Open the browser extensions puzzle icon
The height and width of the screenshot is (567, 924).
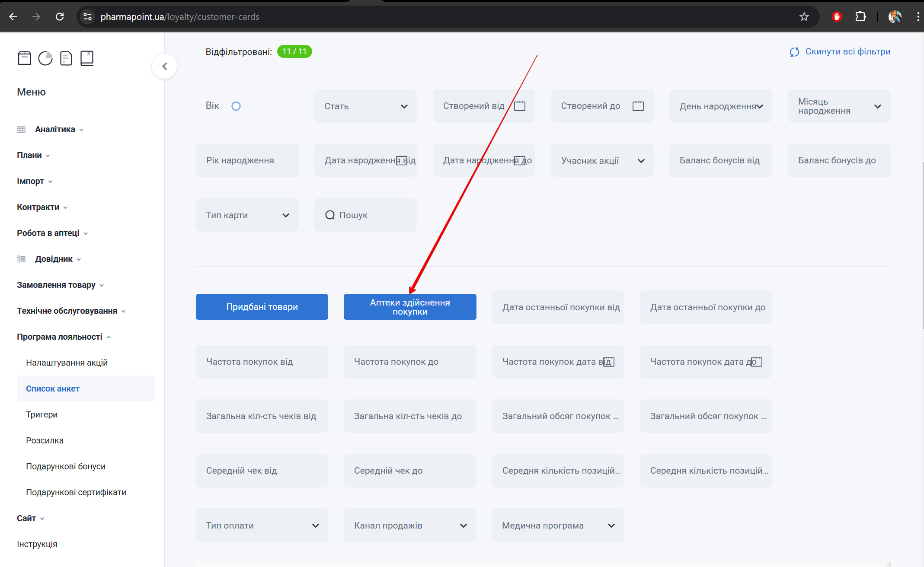coord(860,16)
